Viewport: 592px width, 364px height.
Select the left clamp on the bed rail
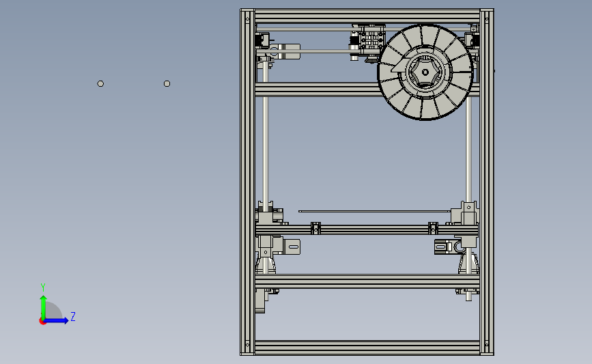click(x=315, y=228)
